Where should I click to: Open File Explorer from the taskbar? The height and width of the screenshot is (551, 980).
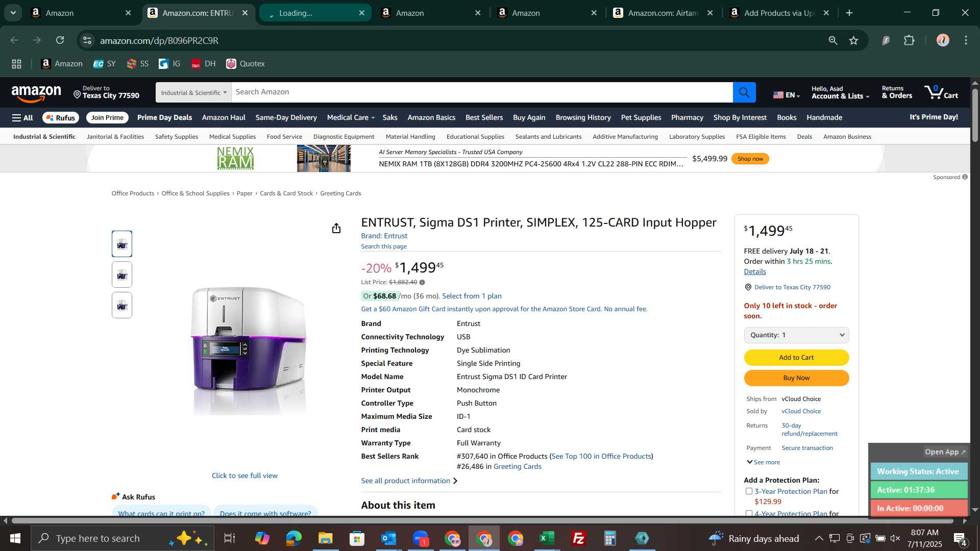325,538
